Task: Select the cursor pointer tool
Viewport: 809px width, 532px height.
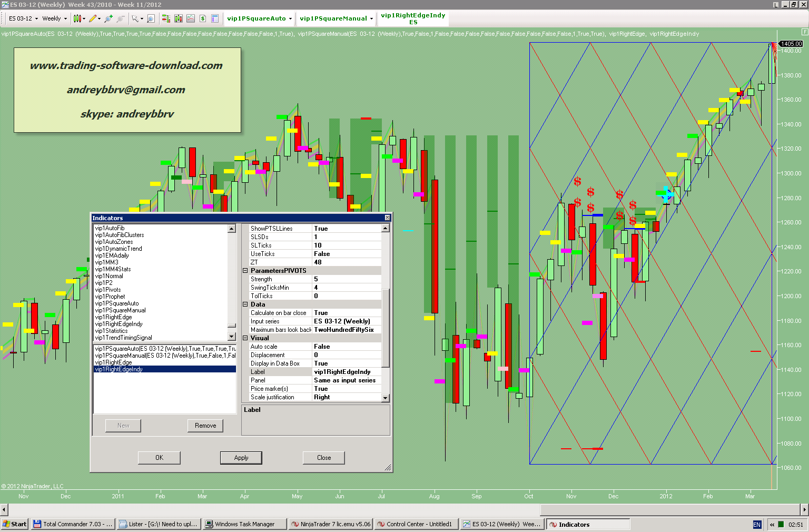Action: point(135,18)
